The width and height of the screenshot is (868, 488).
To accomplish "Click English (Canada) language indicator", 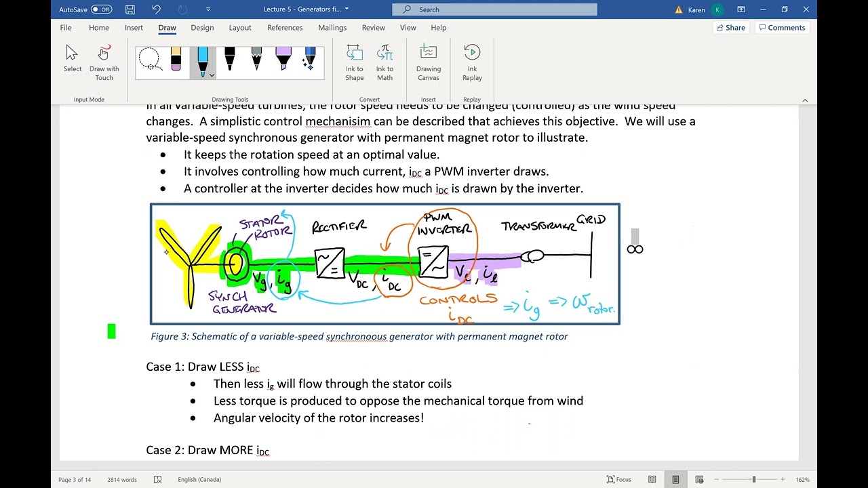I will coord(199,480).
